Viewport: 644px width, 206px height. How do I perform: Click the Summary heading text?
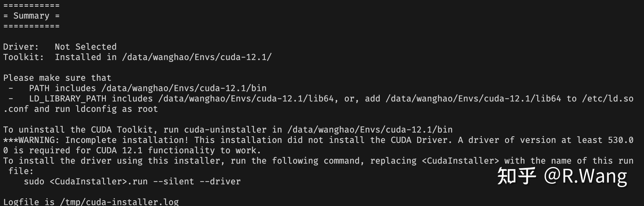pyautogui.click(x=31, y=16)
